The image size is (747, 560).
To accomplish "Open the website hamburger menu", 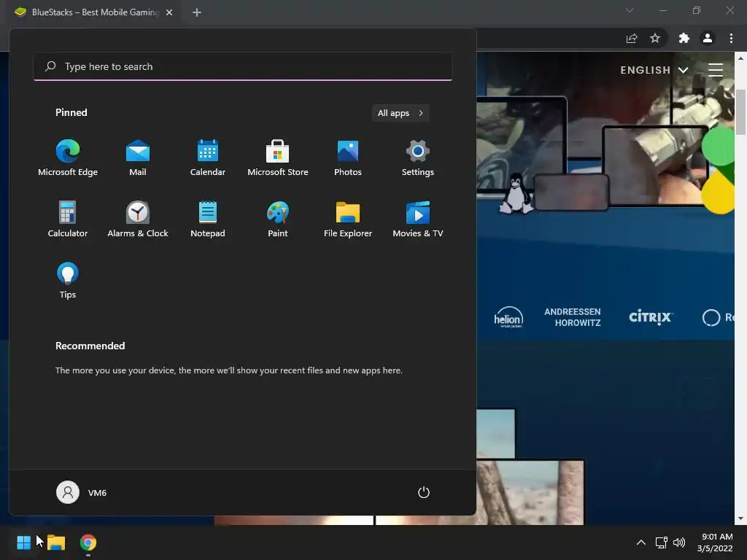I will 716,70.
